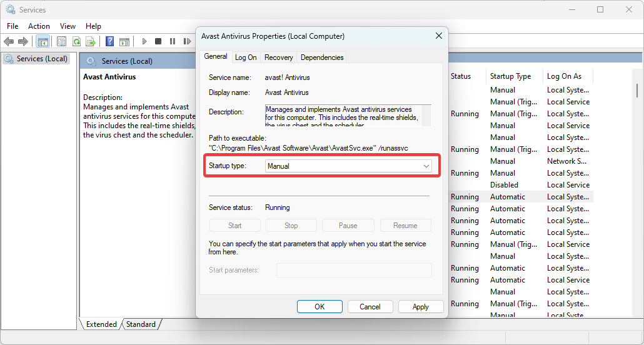Switch to the Standard view tab
Screen dimensions: 644x345
coord(141,324)
